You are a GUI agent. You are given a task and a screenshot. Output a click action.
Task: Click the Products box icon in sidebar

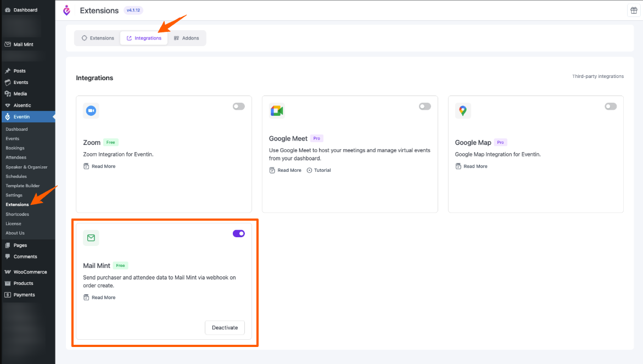pyautogui.click(x=7, y=283)
